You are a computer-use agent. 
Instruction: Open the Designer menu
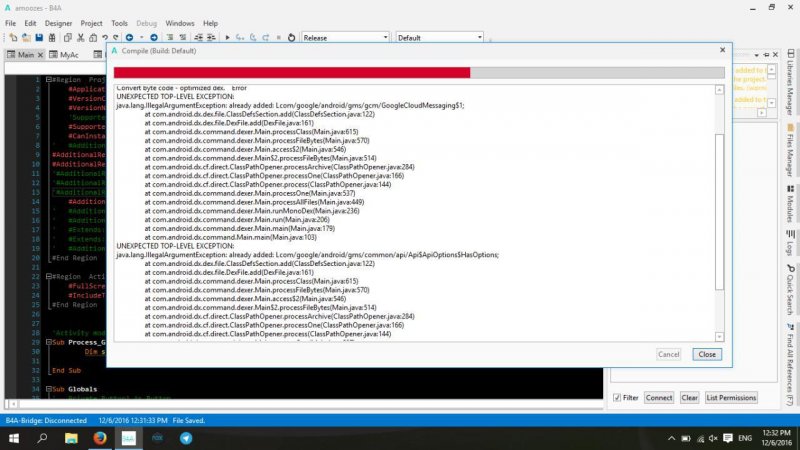click(x=58, y=22)
